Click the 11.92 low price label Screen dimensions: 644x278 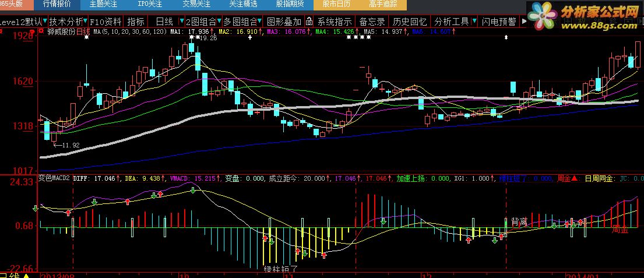[72, 145]
